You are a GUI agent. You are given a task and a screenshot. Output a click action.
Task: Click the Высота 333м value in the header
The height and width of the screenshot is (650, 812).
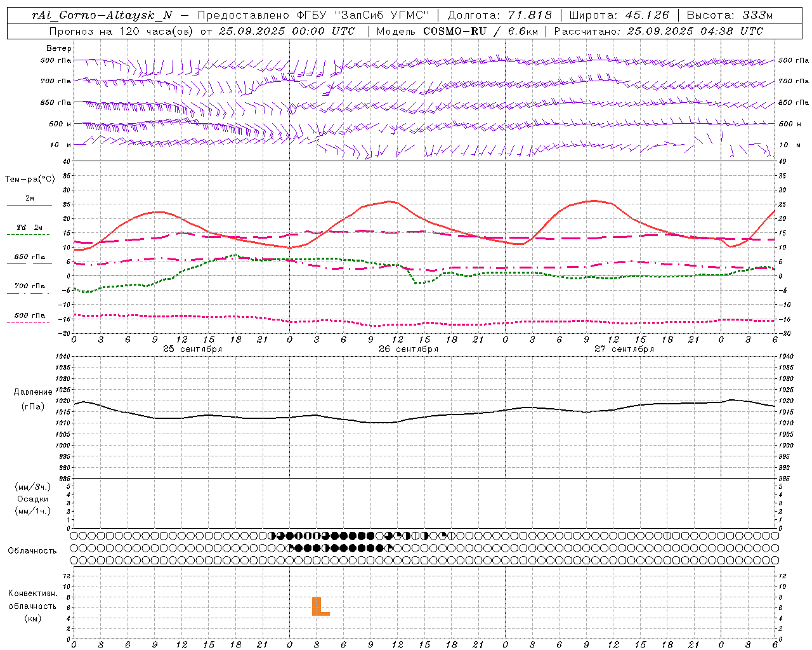tap(730, 15)
